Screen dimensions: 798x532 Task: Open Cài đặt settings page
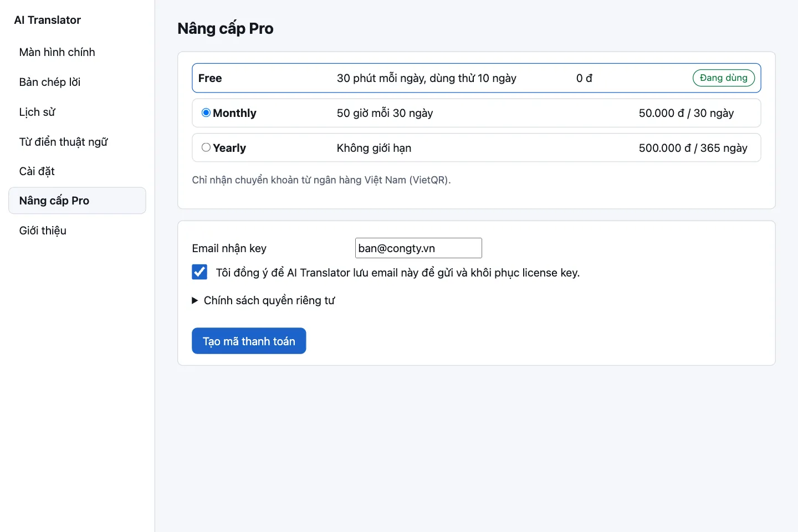pyautogui.click(x=77, y=171)
